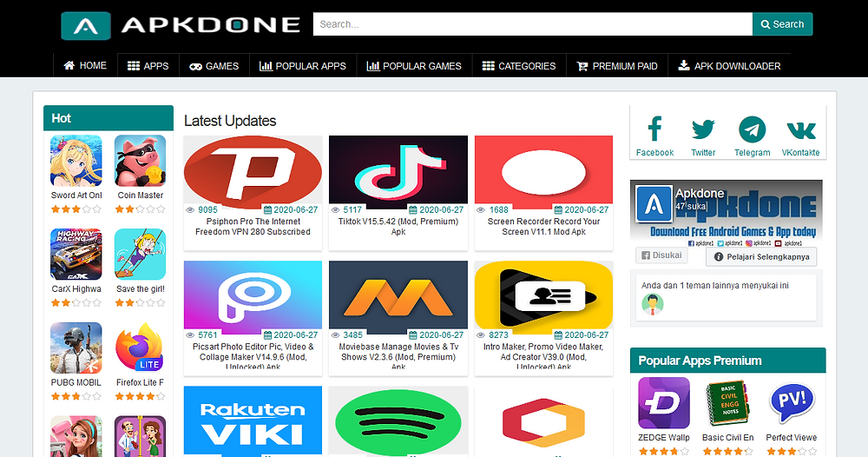
Task: Click Picsart Photo Editor Pic, Video title
Action: [253, 355]
